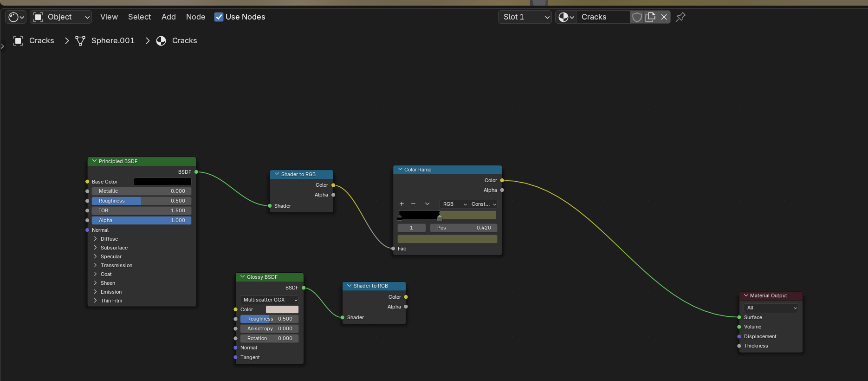Adjust the Rotation slider
Viewport: 868px width, 381px height.
269,338
